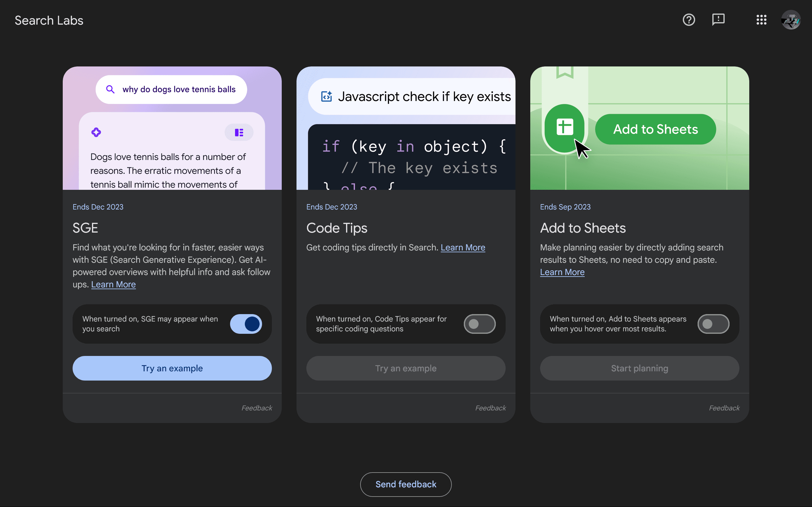Open the account profile avatar
The image size is (812, 507).
point(790,20)
